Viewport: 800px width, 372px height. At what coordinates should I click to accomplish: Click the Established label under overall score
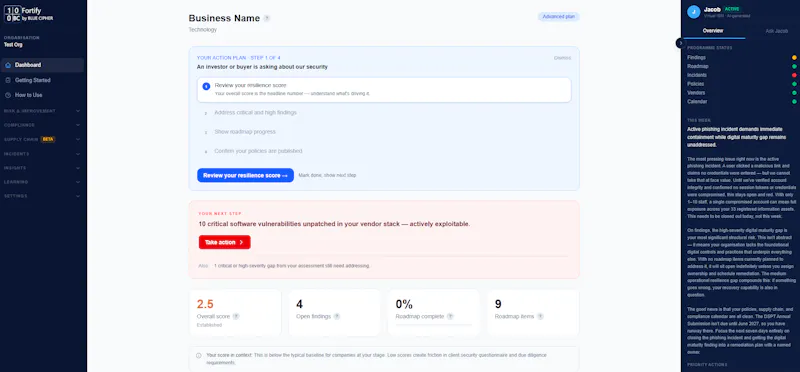[209, 325]
